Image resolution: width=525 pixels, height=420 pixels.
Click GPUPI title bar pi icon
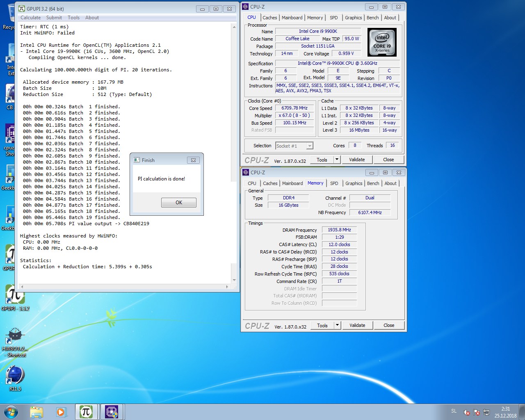pyautogui.click(x=22, y=8)
